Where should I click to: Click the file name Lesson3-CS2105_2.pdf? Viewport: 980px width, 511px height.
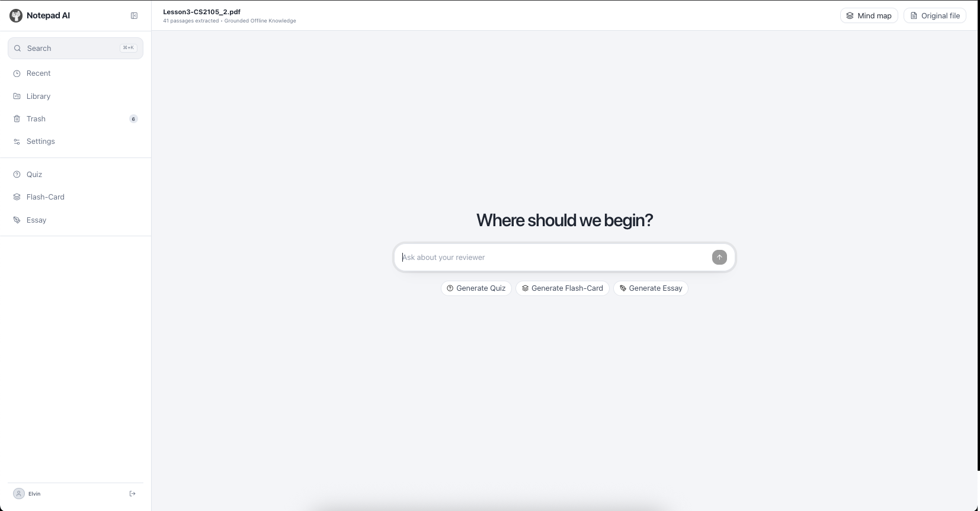(201, 11)
